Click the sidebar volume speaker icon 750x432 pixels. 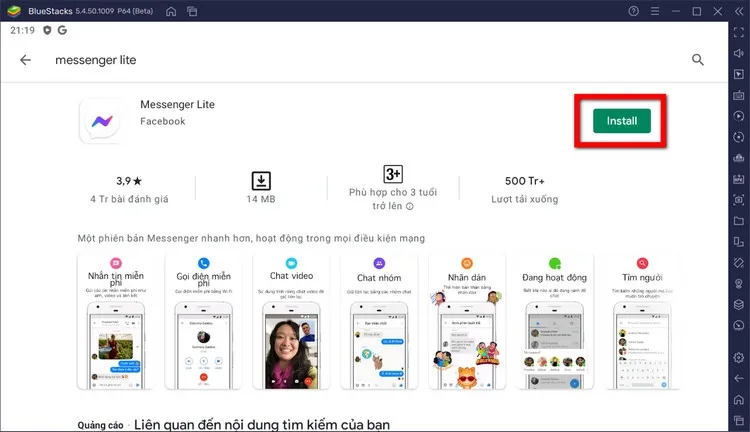click(x=739, y=53)
